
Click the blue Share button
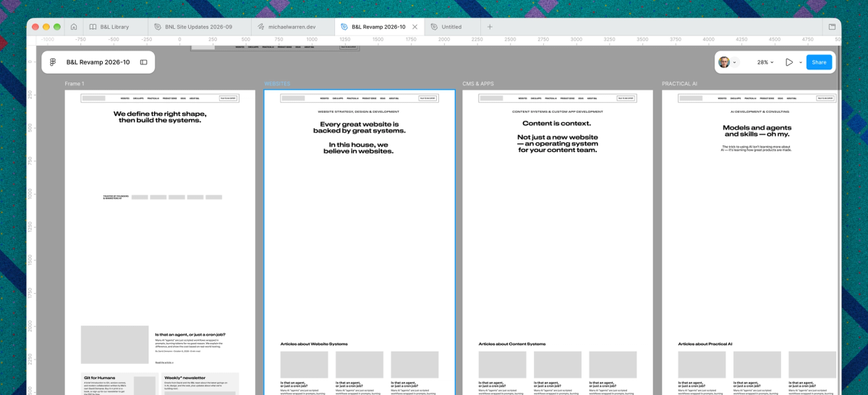point(819,62)
